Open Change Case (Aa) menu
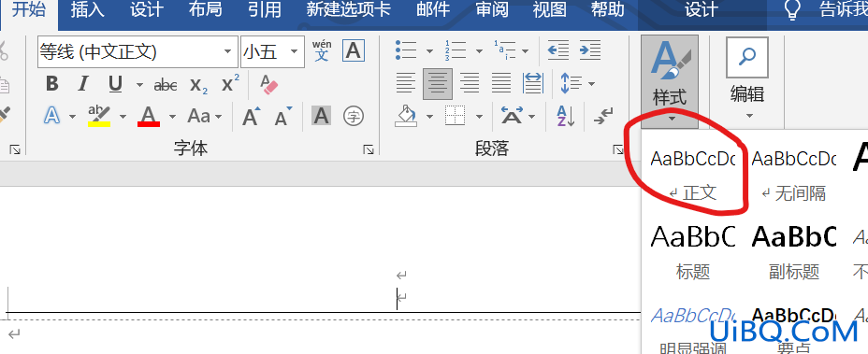Viewport: 868px width, 354px height. (204, 116)
